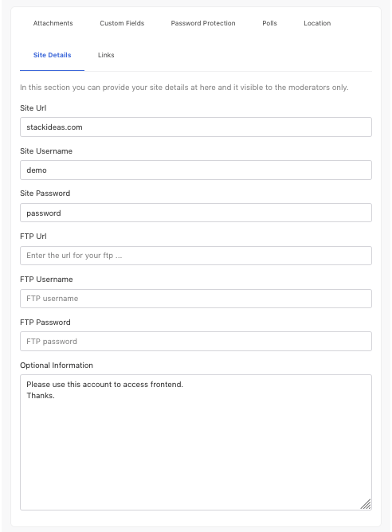Focus the FTP Password input field
This screenshot has width=392, height=532.
pyautogui.click(x=196, y=342)
